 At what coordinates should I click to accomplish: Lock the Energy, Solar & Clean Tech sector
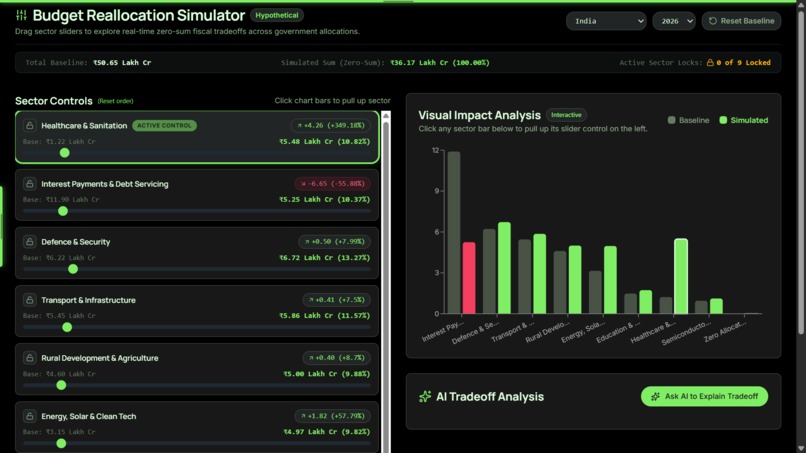click(x=29, y=416)
